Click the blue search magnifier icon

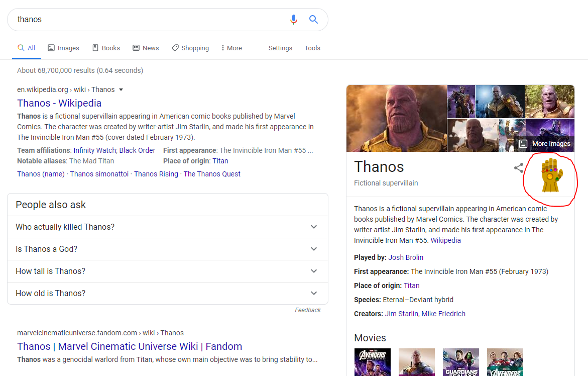pyautogui.click(x=313, y=20)
